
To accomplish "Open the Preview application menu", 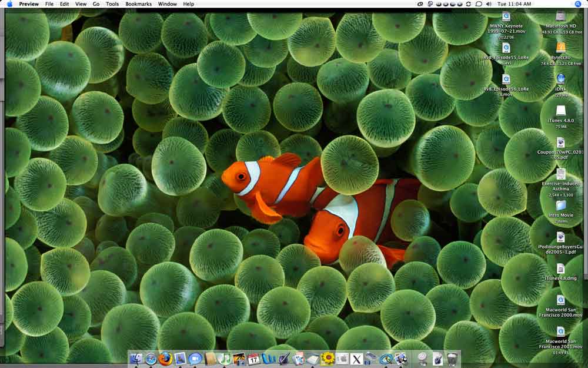I will (29, 4).
